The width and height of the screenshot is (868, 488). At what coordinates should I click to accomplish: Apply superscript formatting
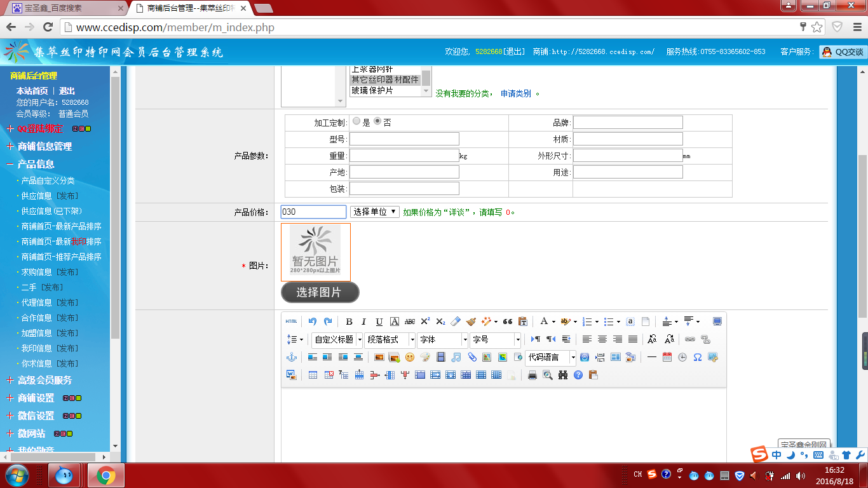coord(425,322)
